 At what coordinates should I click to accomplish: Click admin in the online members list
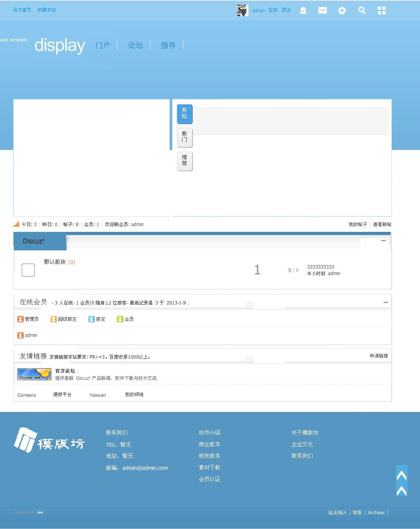(x=31, y=335)
